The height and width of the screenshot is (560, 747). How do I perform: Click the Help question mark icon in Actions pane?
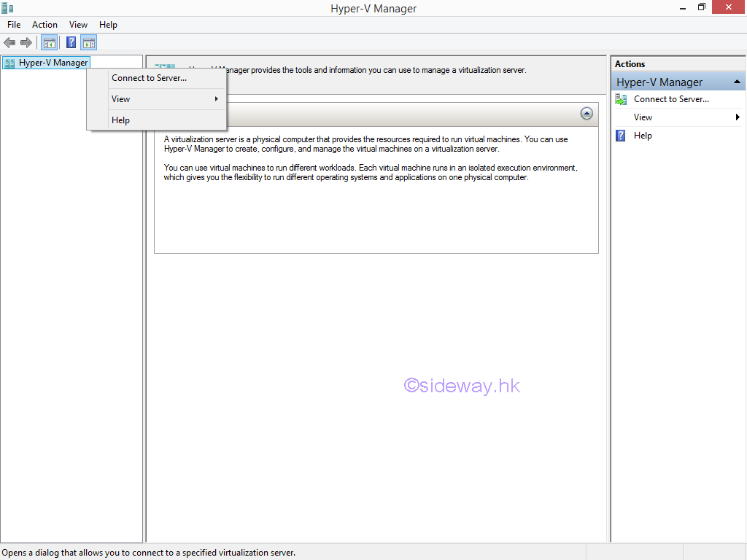621,136
